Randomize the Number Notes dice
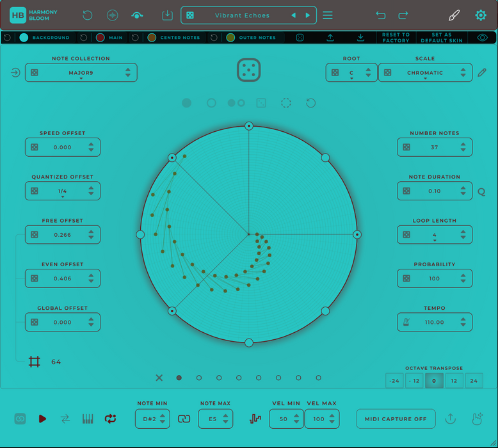Screen dimensions: 498x448 pos(406,147)
